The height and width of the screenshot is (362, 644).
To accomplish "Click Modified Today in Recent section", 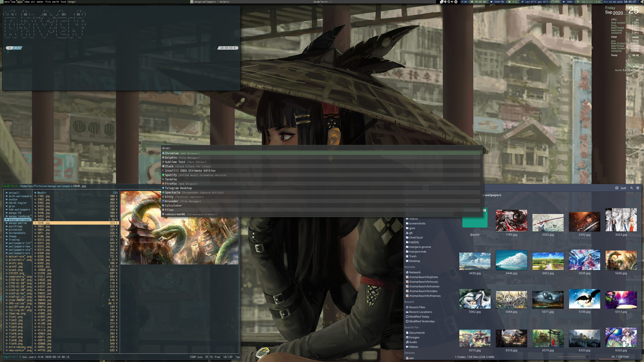I will click(x=419, y=317).
